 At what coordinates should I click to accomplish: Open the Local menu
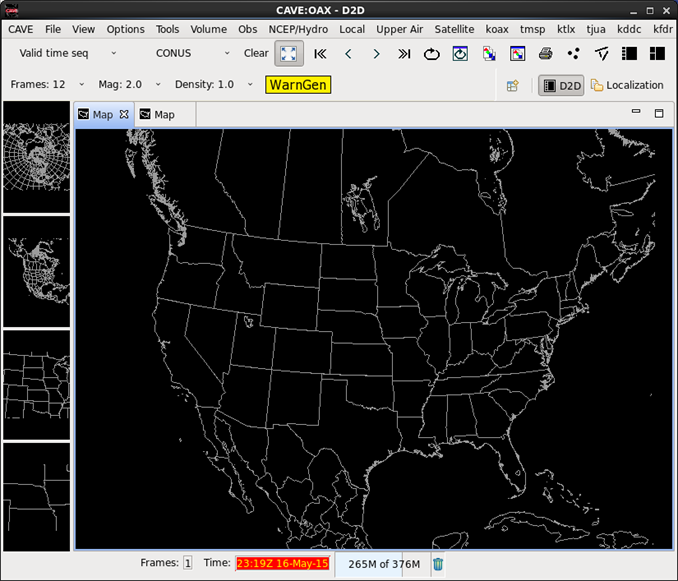pyautogui.click(x=352, y=29)
